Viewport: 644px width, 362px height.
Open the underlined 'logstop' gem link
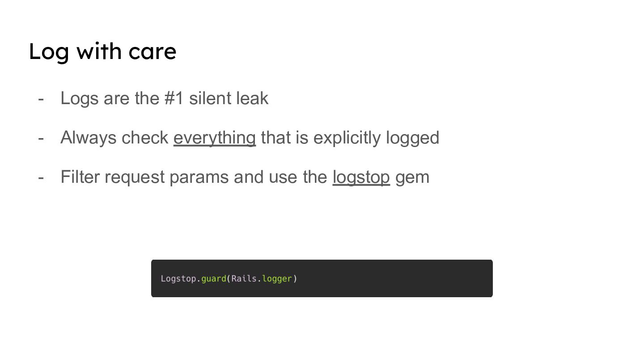click(361, 177)
